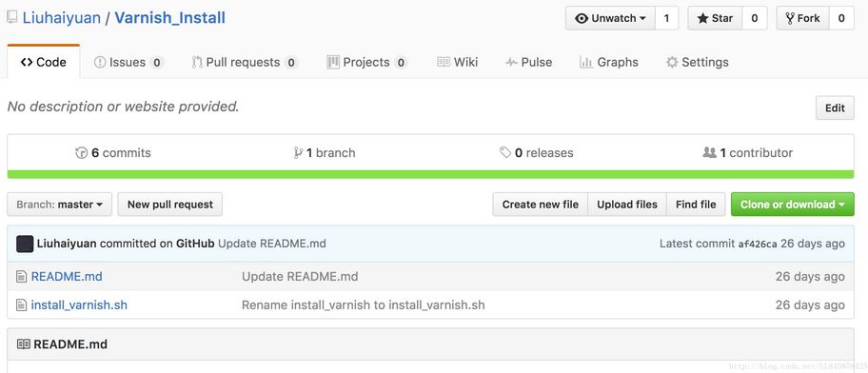The width and height of the screenshot is (868, 373).
Task: Star this repository
Action: coord(715,18)
